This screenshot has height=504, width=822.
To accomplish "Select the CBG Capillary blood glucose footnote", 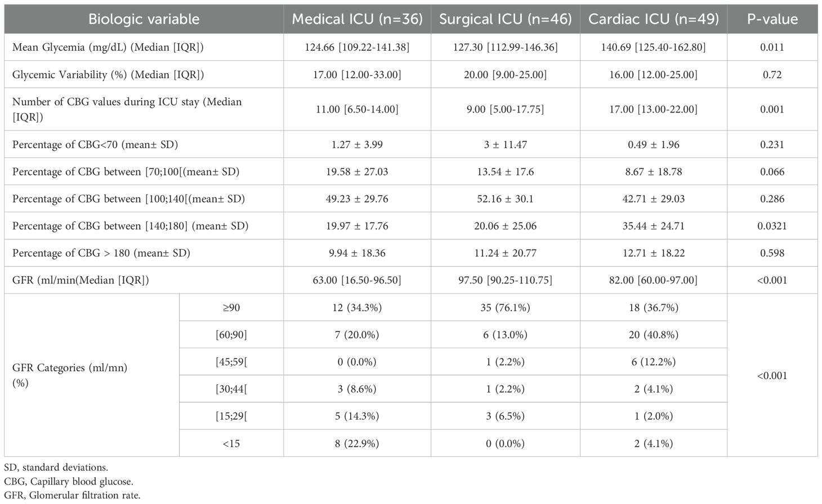I will tap(69, 481).
